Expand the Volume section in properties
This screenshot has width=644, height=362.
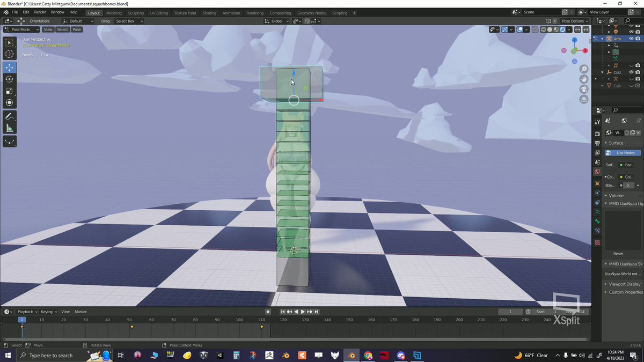pos(616,195)
